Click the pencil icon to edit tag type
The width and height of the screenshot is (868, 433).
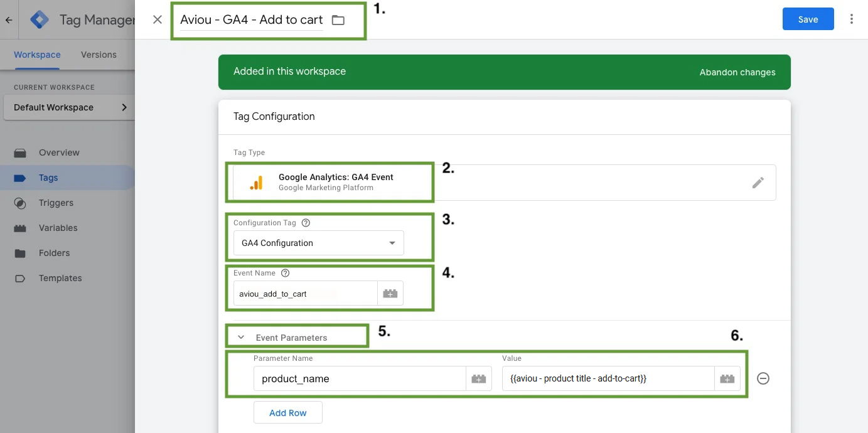[758, 183]
